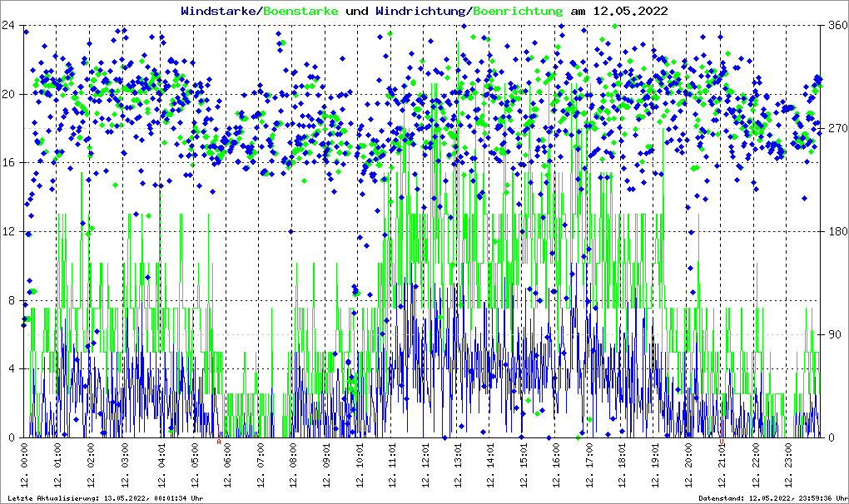Click the red 'U' sunset marker

(x=722, y=442)
